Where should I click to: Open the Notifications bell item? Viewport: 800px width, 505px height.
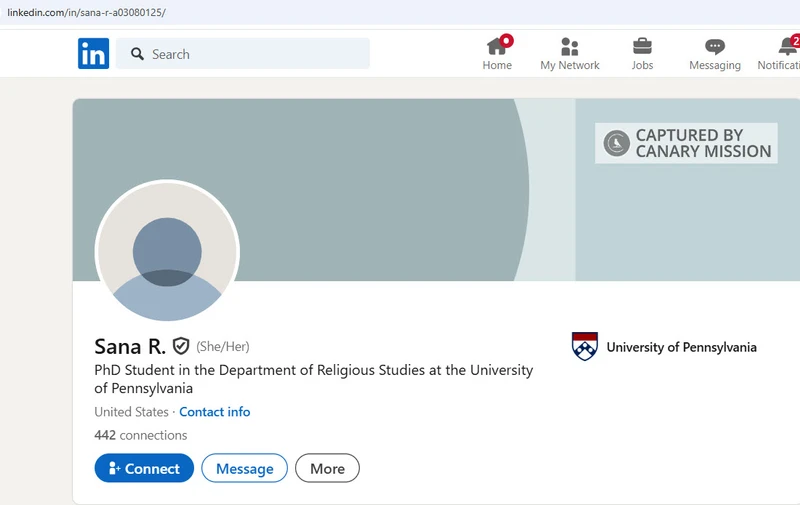779,53
